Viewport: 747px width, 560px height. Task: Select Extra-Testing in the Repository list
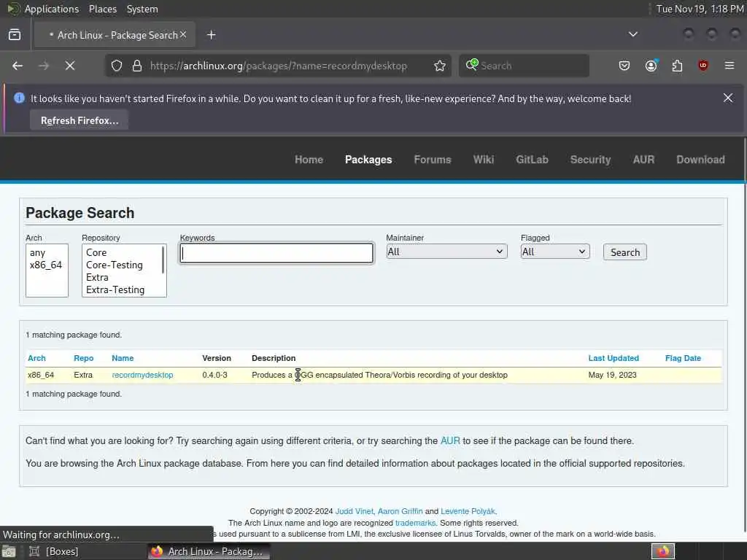pos(122,290)
